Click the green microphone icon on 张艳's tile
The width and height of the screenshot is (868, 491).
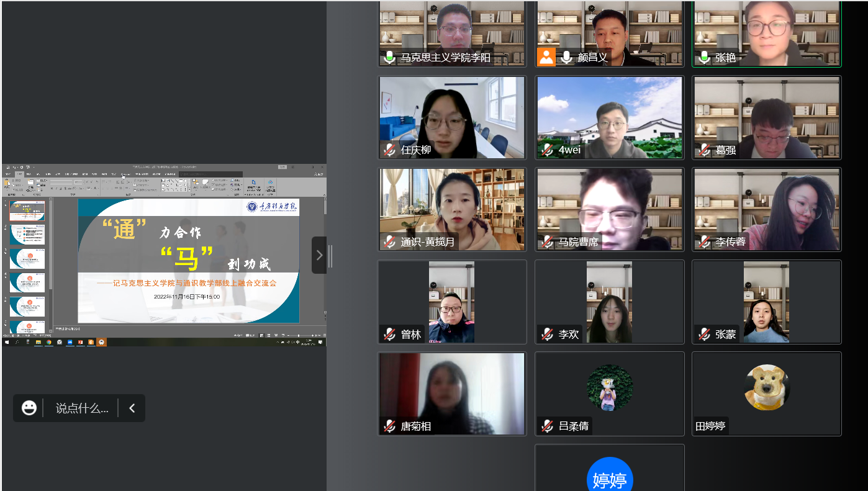coord(704,58)
